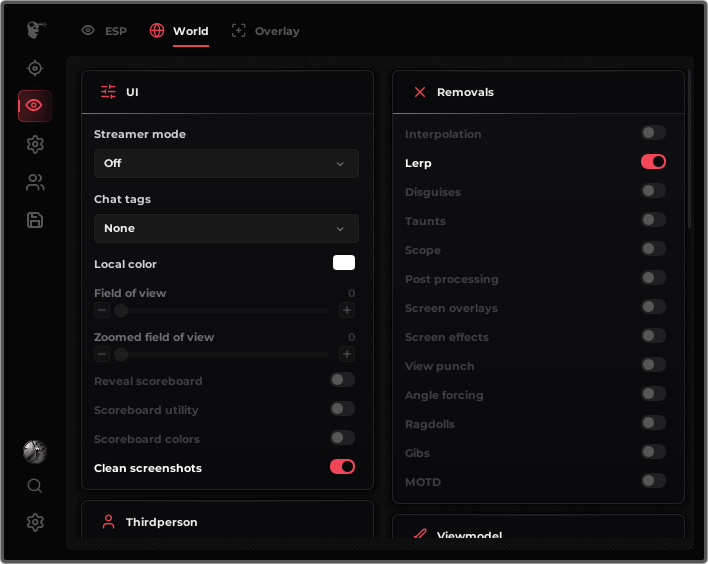The width and height of the screenshot is (708, 564).
Task: Click the Lerp label text
Action: coord(418,163)
